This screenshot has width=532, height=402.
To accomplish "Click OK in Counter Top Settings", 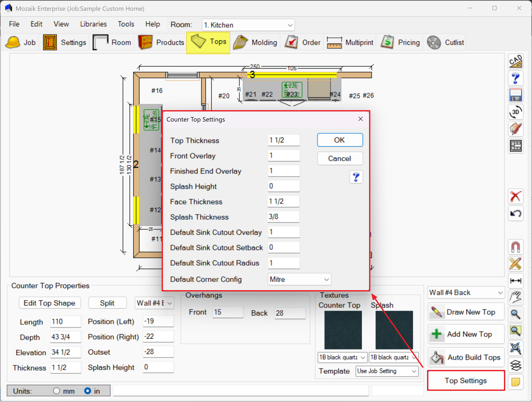I will click(x=340, y=140).
